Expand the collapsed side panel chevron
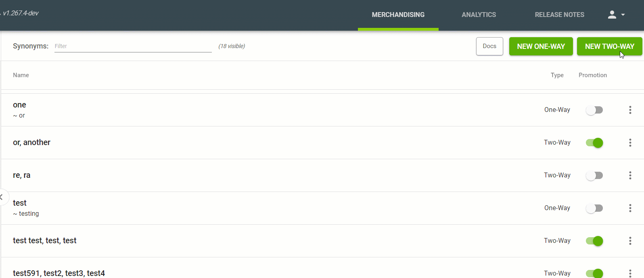This screenshot has width=644, height=278. (2, 197)
